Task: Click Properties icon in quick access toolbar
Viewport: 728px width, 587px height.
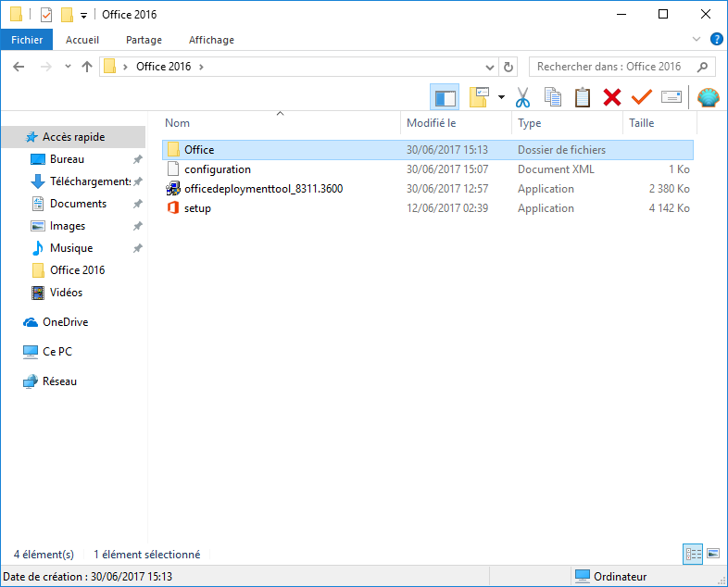Action: click(x=46, y=15)
